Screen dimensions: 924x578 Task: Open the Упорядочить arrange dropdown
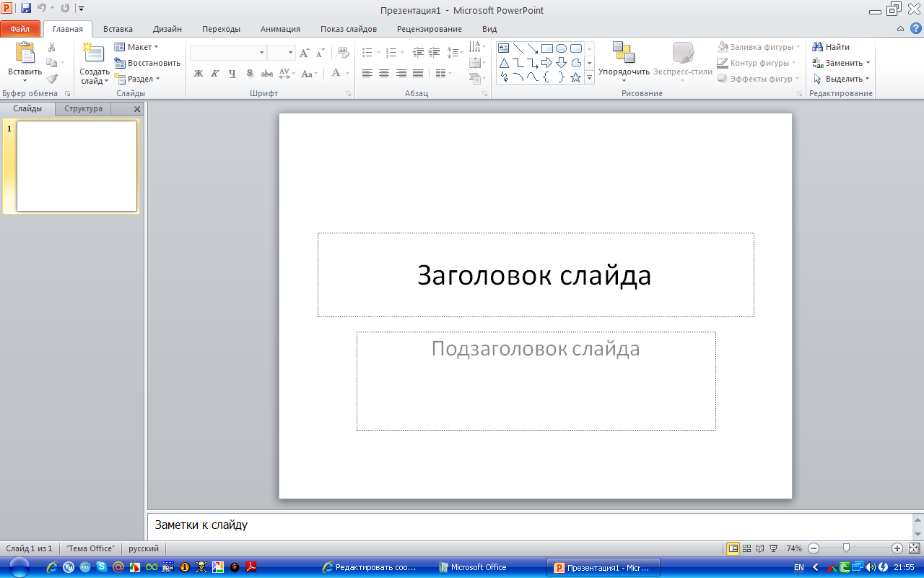624,61
